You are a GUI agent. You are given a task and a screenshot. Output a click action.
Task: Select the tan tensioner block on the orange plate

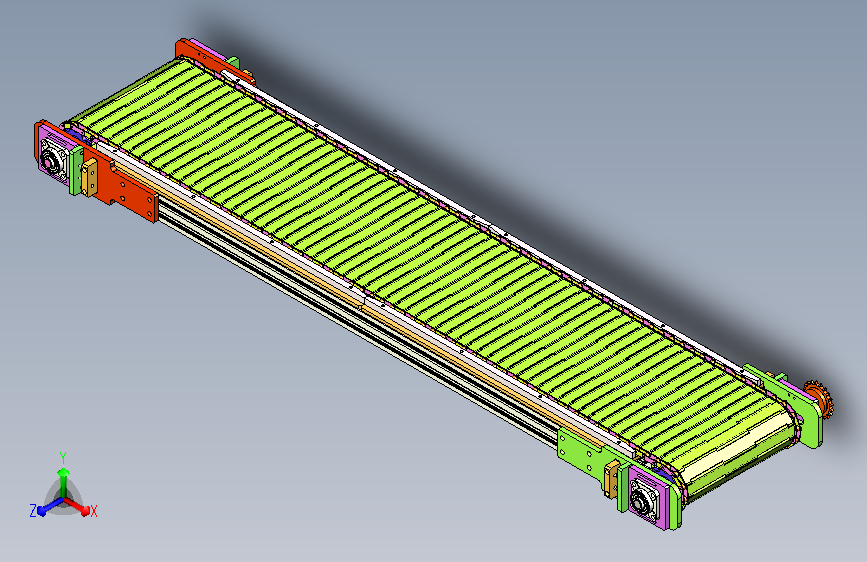pyautogui.click(x=89, y=176)
